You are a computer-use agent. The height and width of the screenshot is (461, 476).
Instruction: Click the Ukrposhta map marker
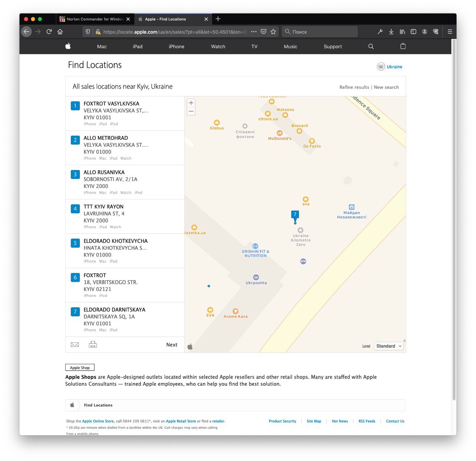point(256,277)
